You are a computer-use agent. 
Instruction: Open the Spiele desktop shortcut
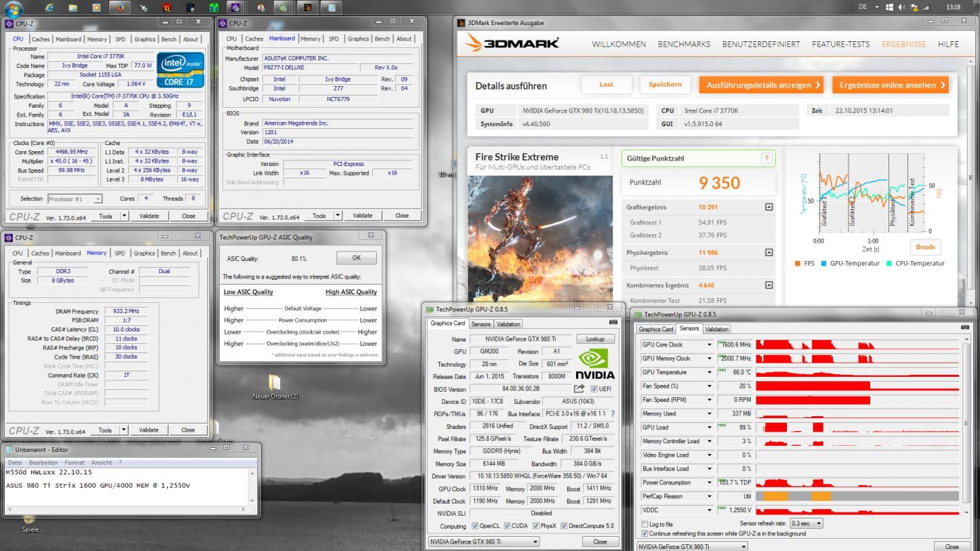click(x=30, y=523)
